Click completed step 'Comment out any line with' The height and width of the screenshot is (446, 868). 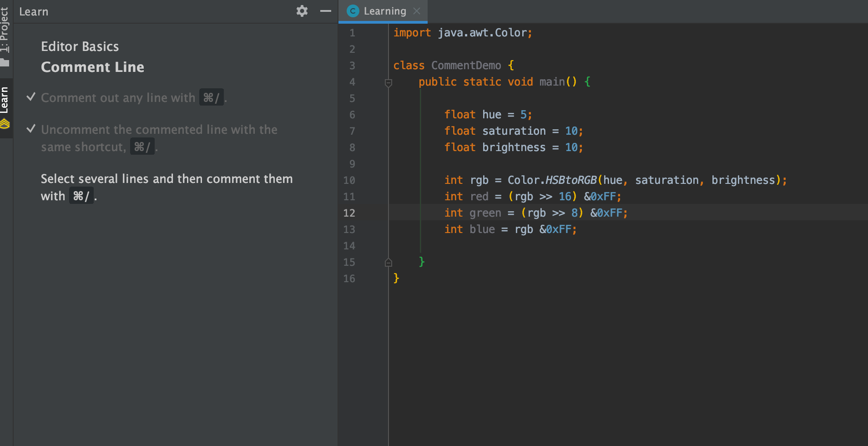118,98
